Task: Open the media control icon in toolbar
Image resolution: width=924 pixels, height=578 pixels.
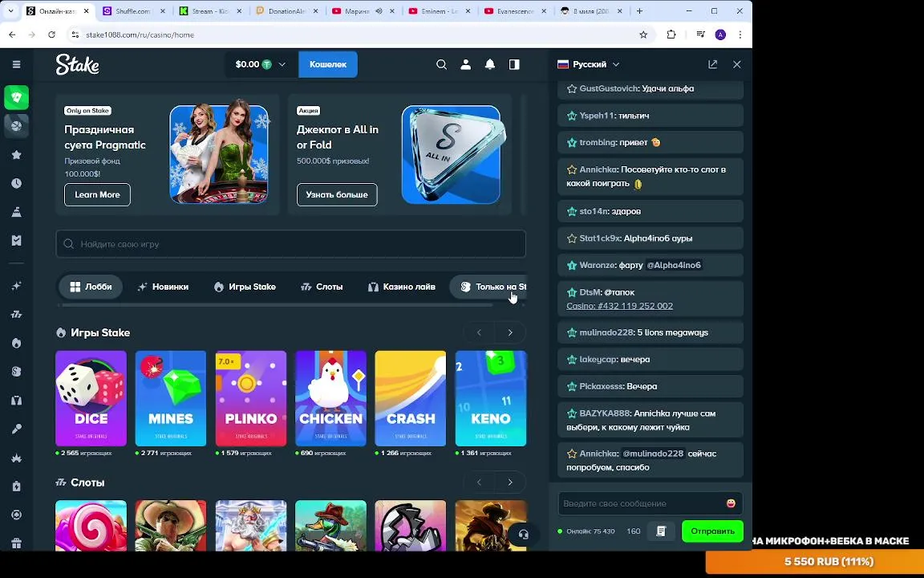Action: (x=700, y=35)
